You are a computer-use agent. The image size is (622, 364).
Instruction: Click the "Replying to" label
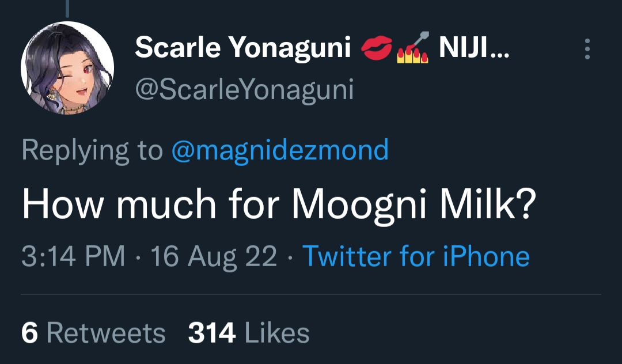(92, 150)
